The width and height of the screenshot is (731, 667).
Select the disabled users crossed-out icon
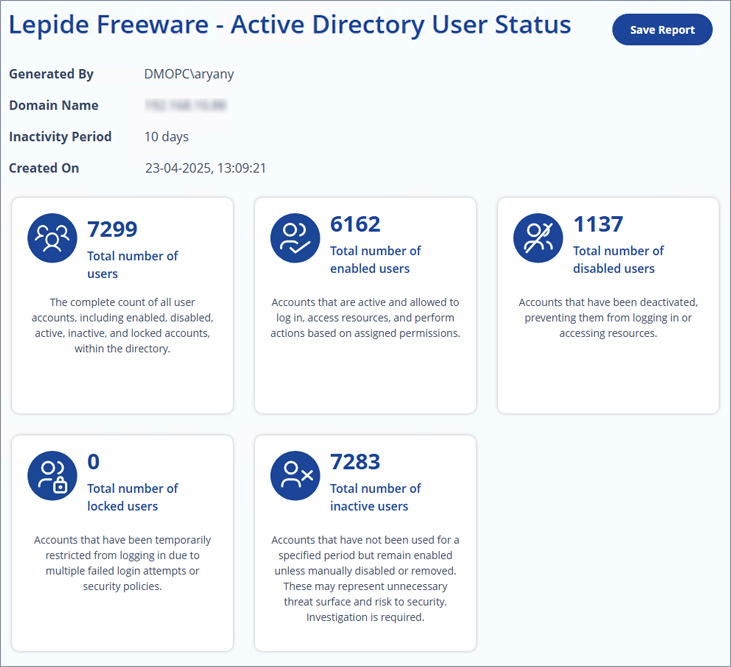538,238
